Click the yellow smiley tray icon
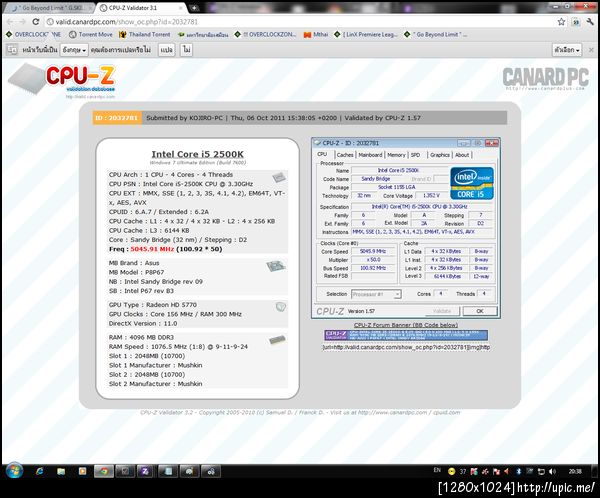Image resolution: width=600 pixels, height=498 pixels. (x=452, y=472)
